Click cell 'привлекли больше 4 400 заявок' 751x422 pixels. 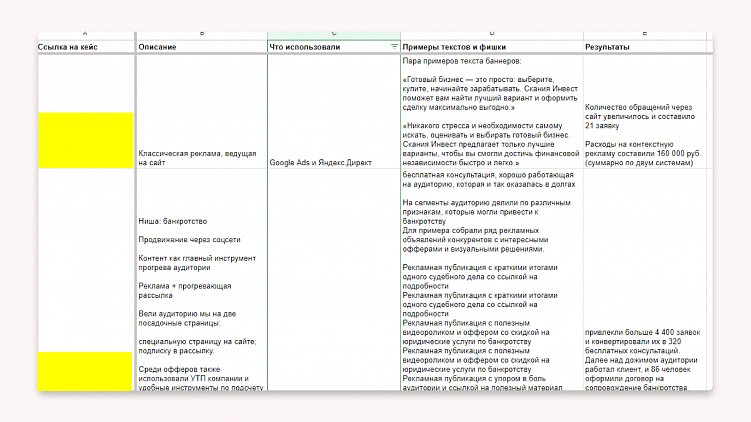tap(645, 280)
